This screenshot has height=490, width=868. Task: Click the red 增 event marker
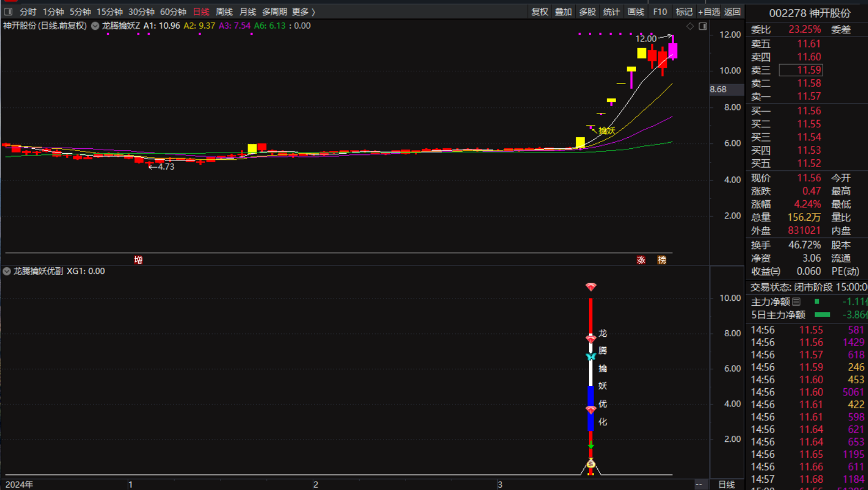point(138,260)
